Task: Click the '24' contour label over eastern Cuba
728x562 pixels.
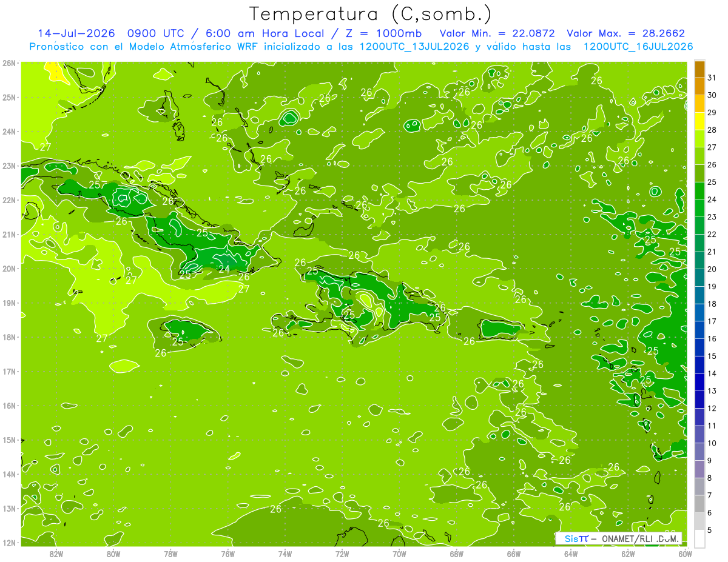Action: [224, 269]
